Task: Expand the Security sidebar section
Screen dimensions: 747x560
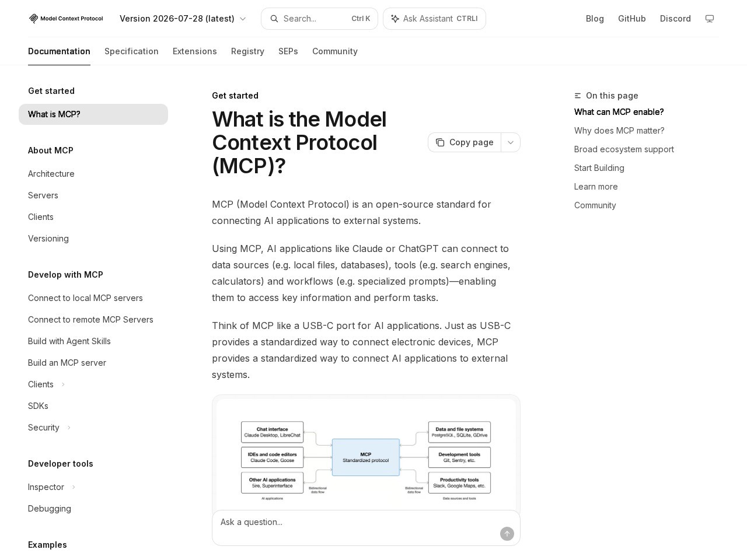Action: (x=69, y=428)
